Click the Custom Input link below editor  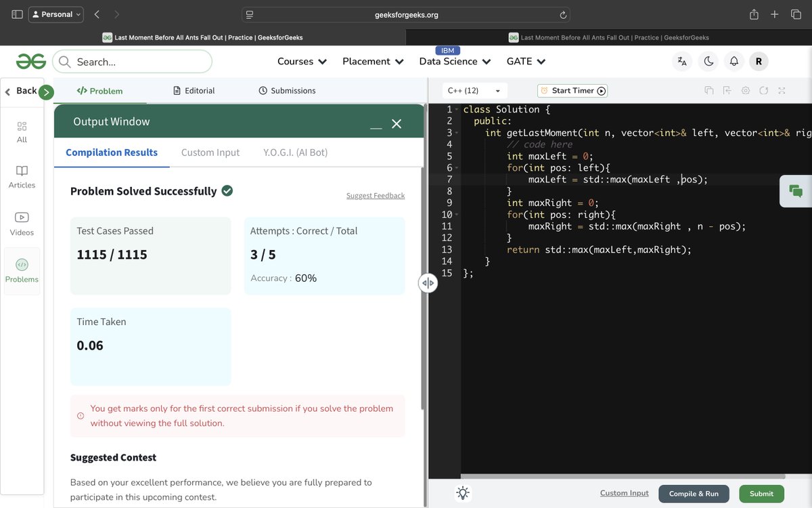point(624,493)
